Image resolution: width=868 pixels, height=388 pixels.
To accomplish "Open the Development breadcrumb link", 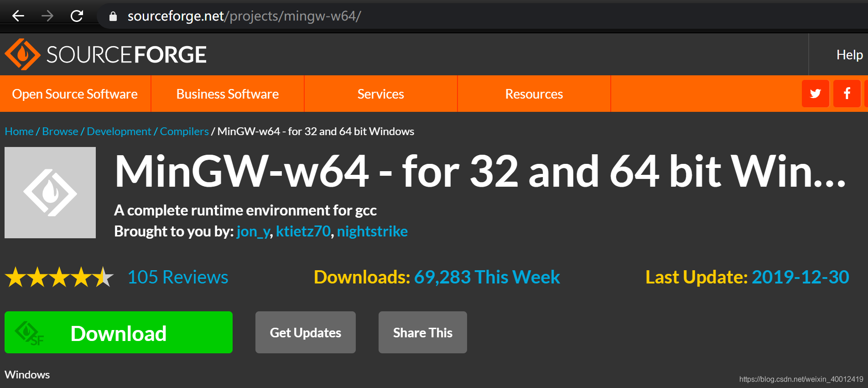I will point(119,131).
